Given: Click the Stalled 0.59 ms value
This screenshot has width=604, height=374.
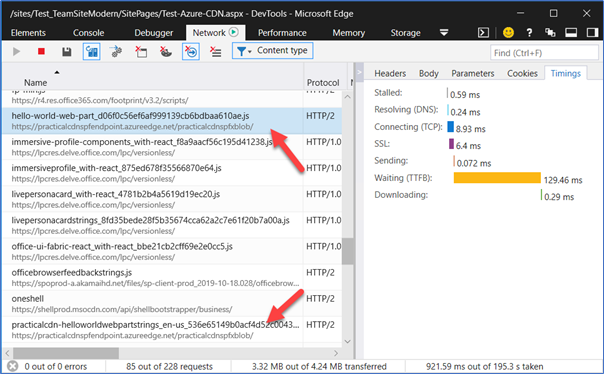Looking at the screenshot, I should pyautogui.click(x=465, y=95).
